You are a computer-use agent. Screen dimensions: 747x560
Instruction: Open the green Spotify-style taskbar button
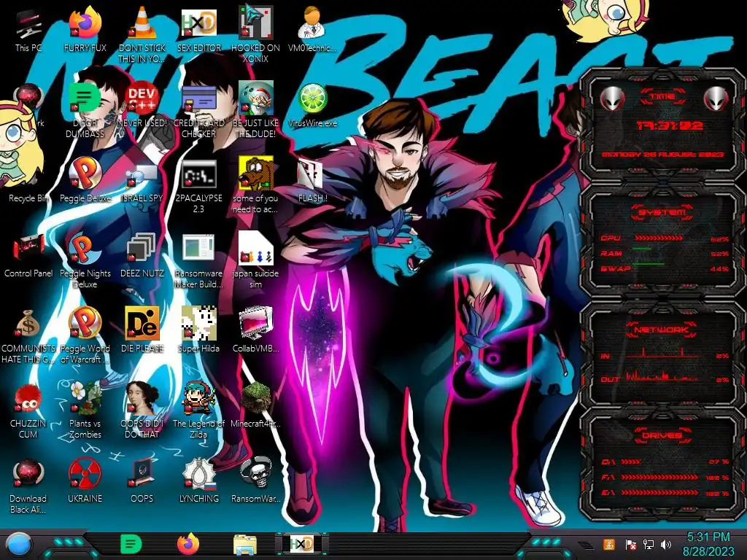click(x=131, y=544)
